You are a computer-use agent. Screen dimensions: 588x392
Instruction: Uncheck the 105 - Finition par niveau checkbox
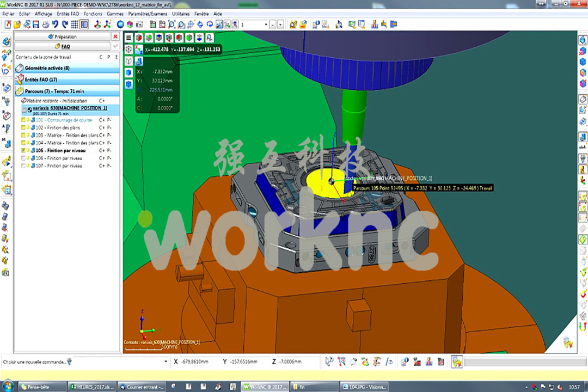(x=23, y=150)
